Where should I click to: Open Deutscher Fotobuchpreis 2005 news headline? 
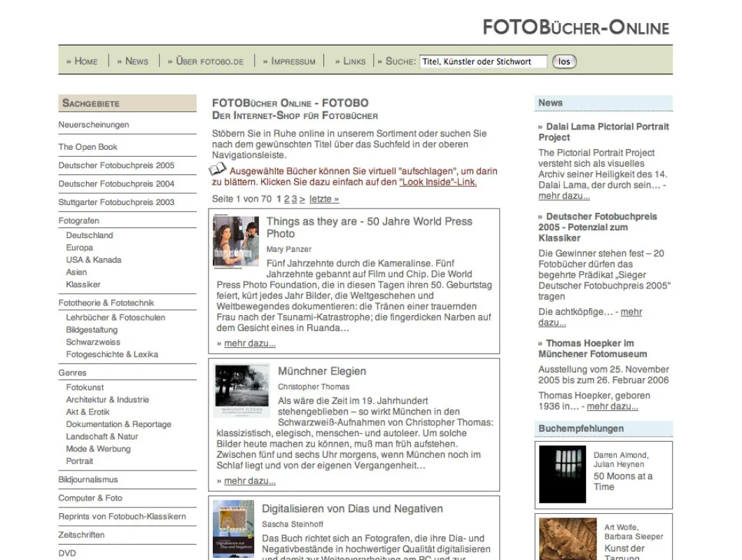pyautogui.click(x=598, y=227)
